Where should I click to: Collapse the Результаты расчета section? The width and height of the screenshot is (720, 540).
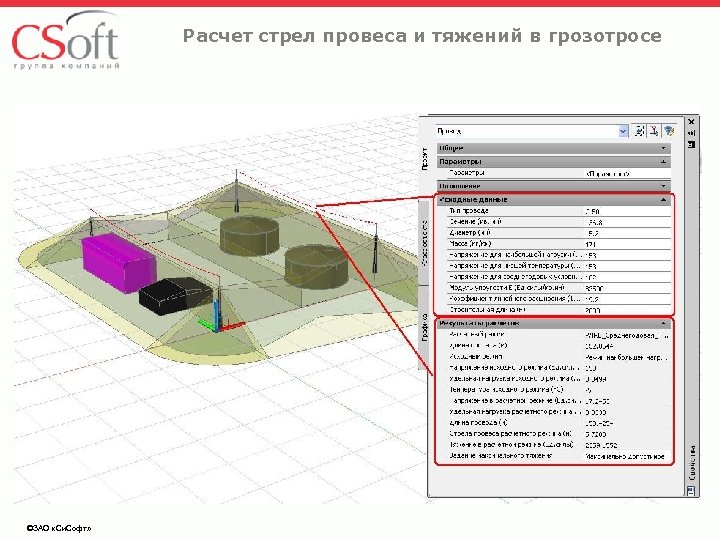[x=554, y=323]
